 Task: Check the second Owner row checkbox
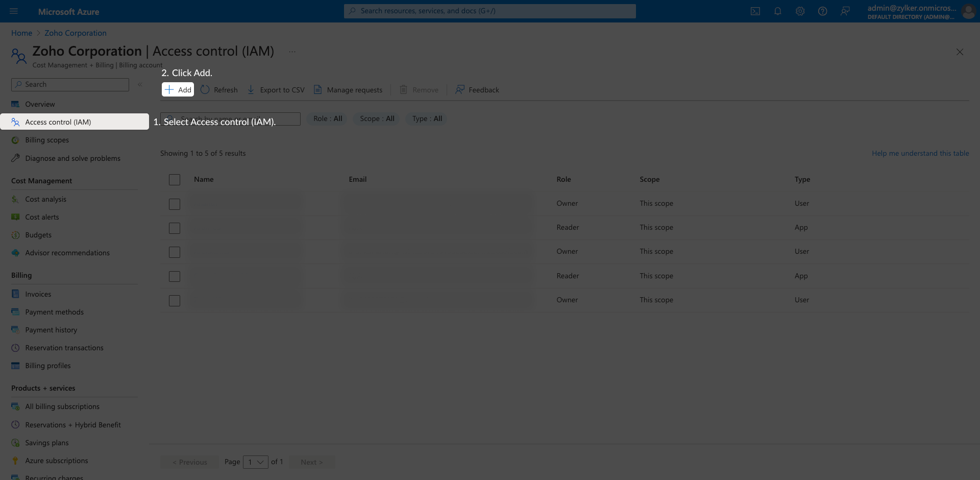175,252
